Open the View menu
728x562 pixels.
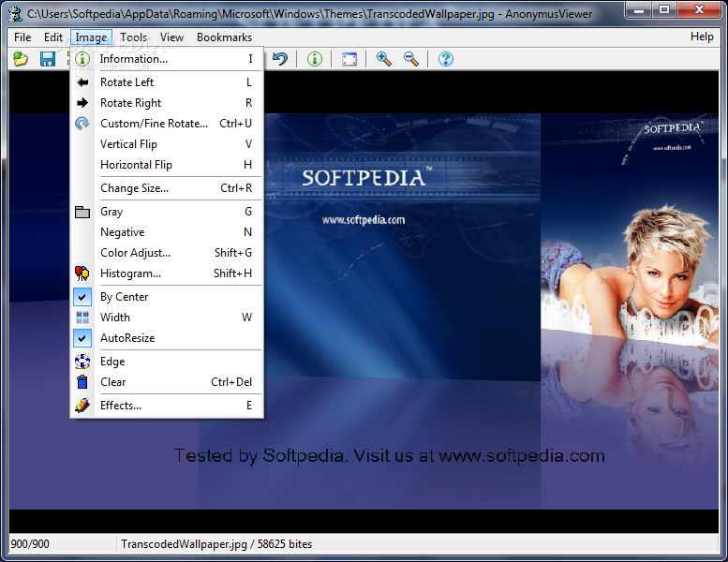(x=171, y=37)
